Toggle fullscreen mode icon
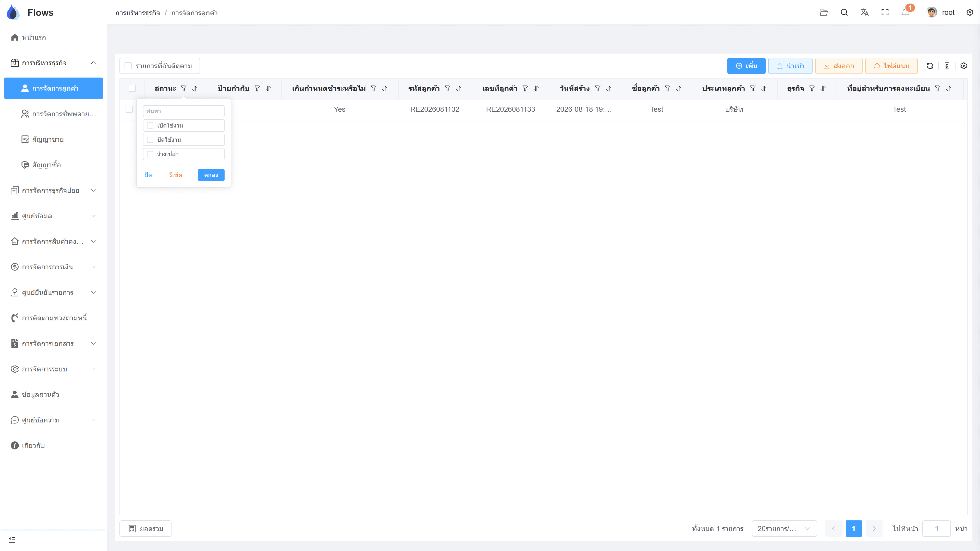Viewport: 980px width, 551px height. pyautogui.click(x=885, y=12)
